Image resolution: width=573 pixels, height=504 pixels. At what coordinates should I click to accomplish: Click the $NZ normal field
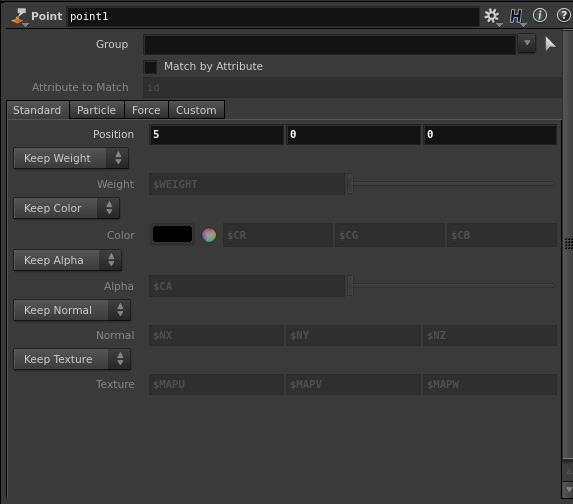[x=490, y=336]
